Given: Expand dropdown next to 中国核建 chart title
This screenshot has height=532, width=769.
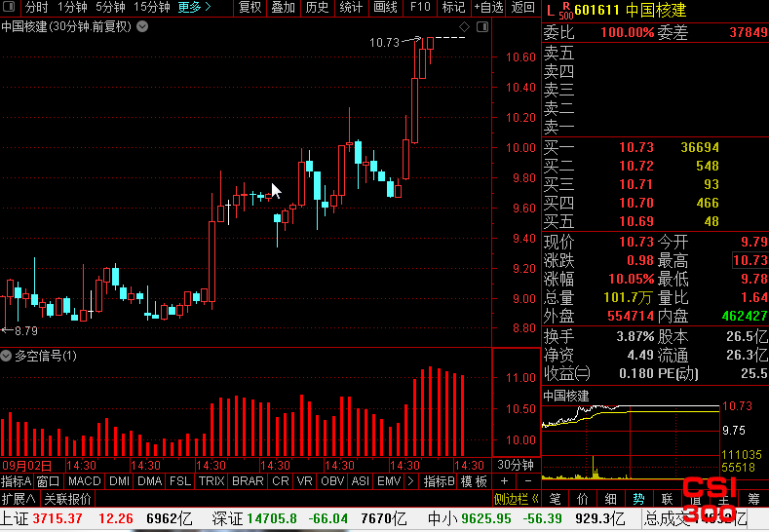Looking at the screenshot, I should pos(142,26).
